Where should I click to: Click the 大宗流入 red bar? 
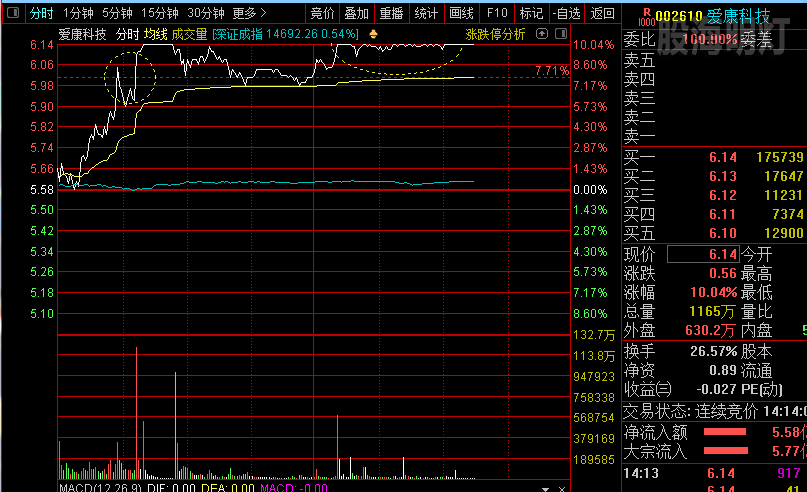tap(726, 451)
